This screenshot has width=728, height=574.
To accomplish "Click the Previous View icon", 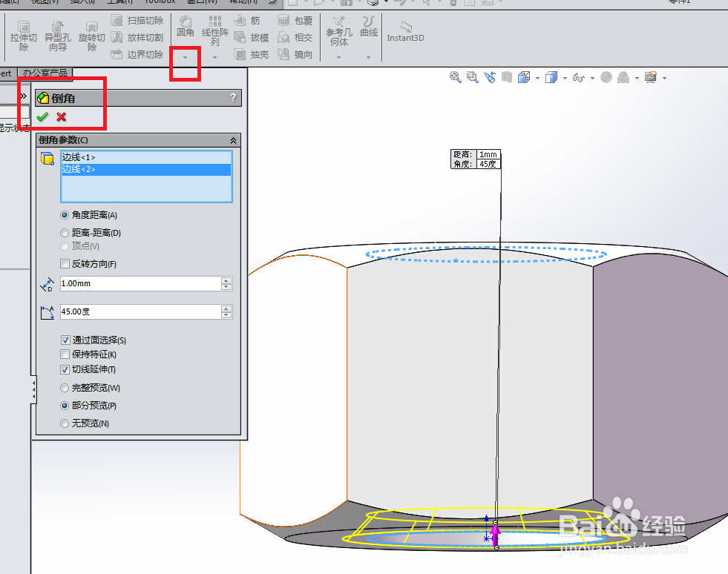I will pos(489,77).
